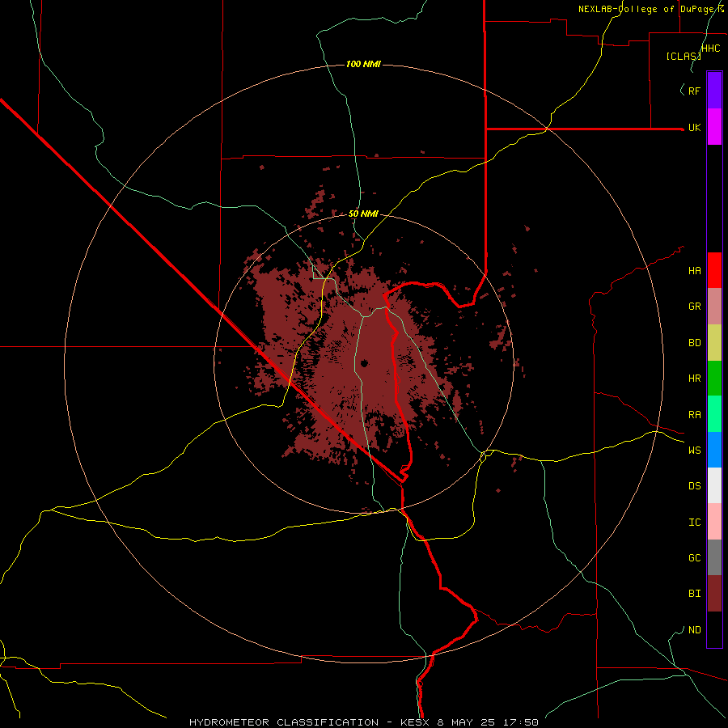Click the GC gray legend swatch
728x728 pixels.
(x=714, y=557)
